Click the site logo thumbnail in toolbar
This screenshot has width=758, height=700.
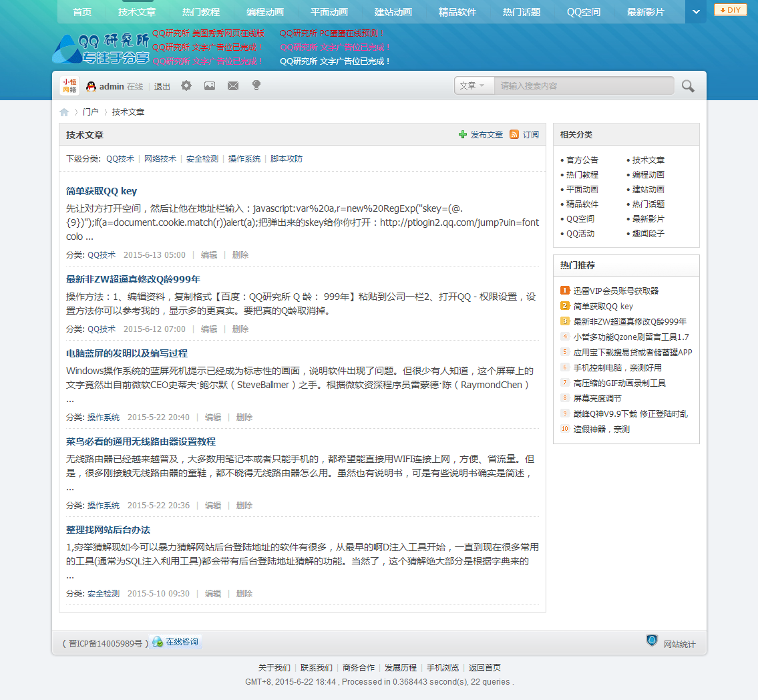click(69, 85)
